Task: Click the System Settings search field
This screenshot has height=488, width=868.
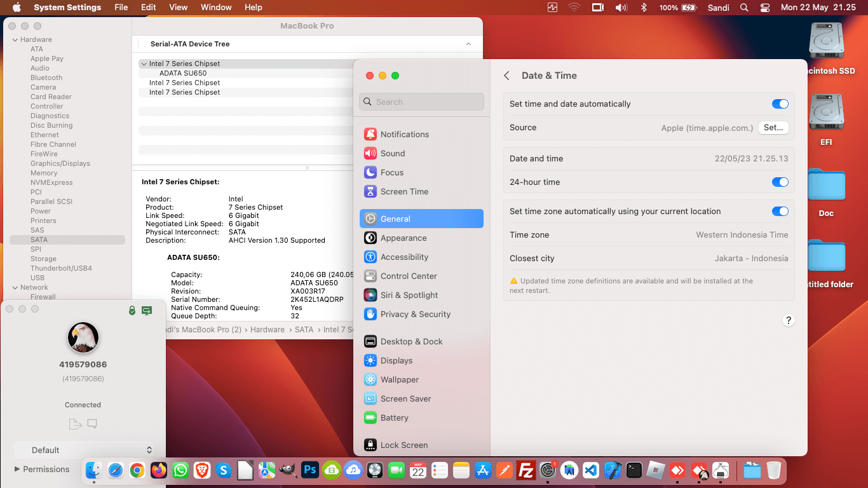Action: (421, 102)
